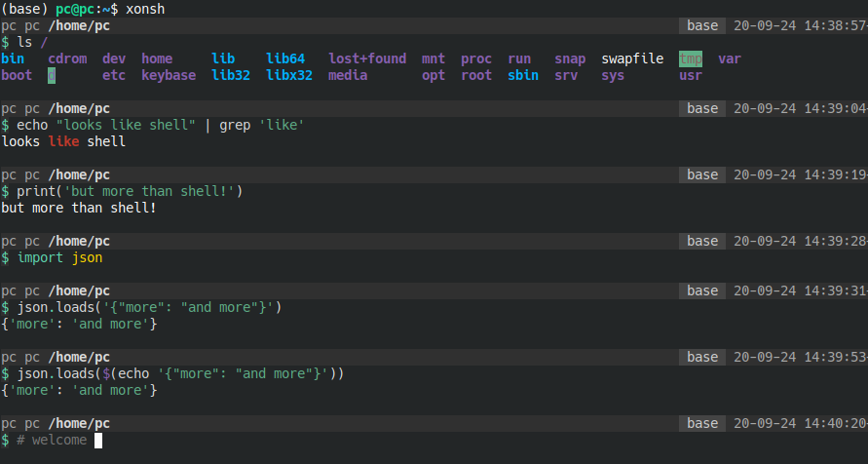Click the 'mnt' directory name
Image resolution: width=868 pixels, height=464 pixels.
click(434, 58)
